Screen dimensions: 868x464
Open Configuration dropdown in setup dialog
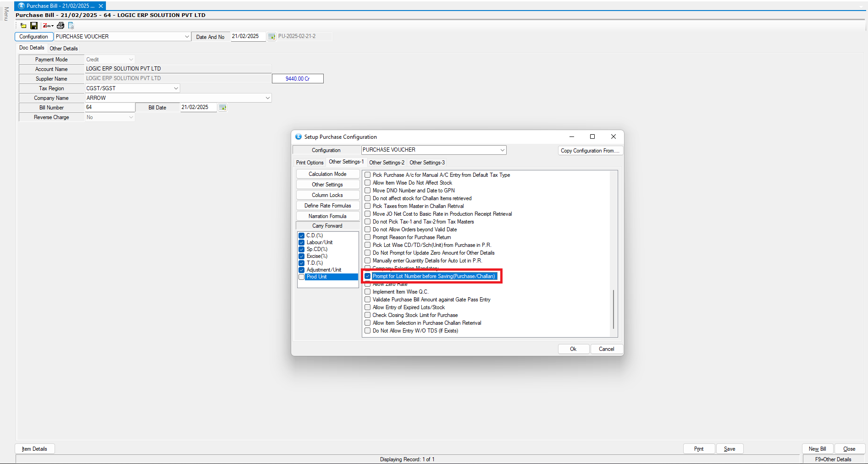(x=502, y=150)
